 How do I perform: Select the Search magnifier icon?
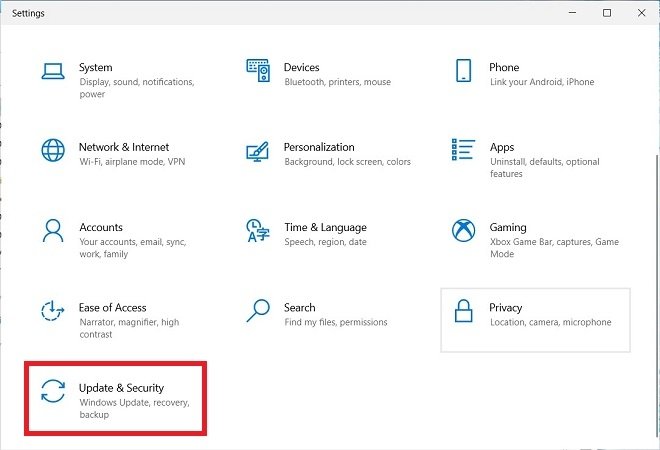[x=258, y=311]
